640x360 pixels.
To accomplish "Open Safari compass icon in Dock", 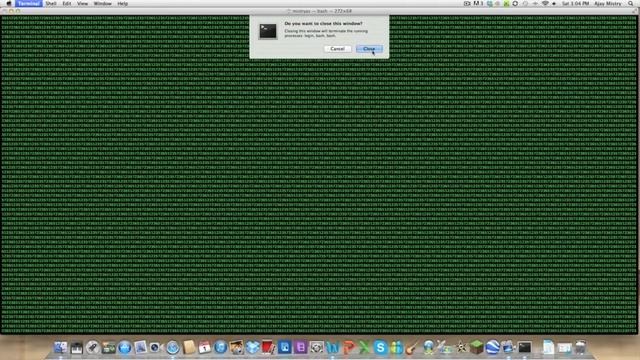I will [173, 347].
